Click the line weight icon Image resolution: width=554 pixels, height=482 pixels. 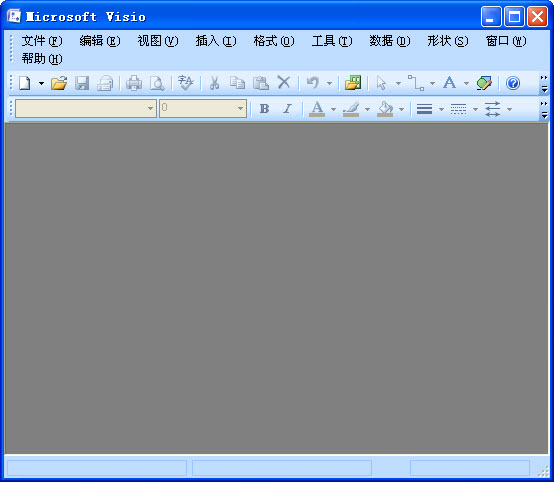(425, 109)
